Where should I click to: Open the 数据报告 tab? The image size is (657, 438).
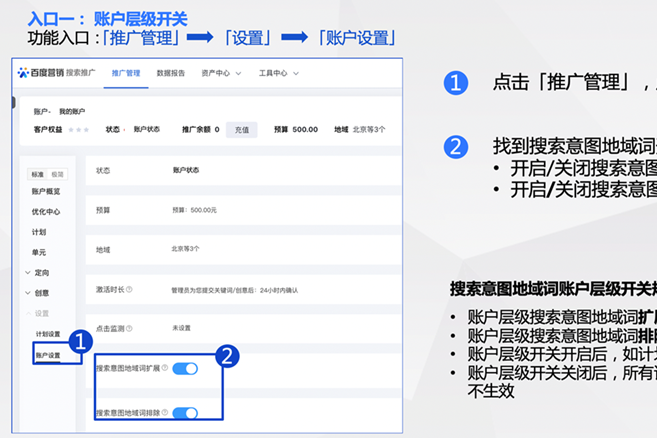170,73
